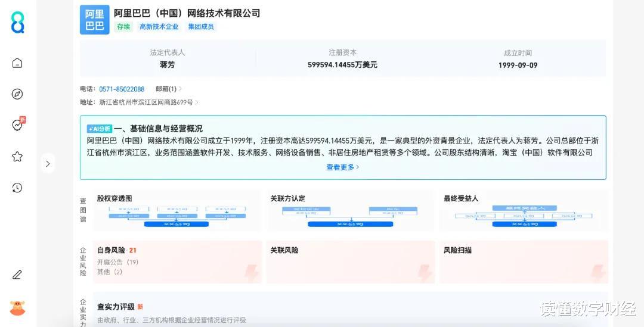Click the 一、基础信息与经营概况 heading
Screen dimensions: 644x327
158,129
